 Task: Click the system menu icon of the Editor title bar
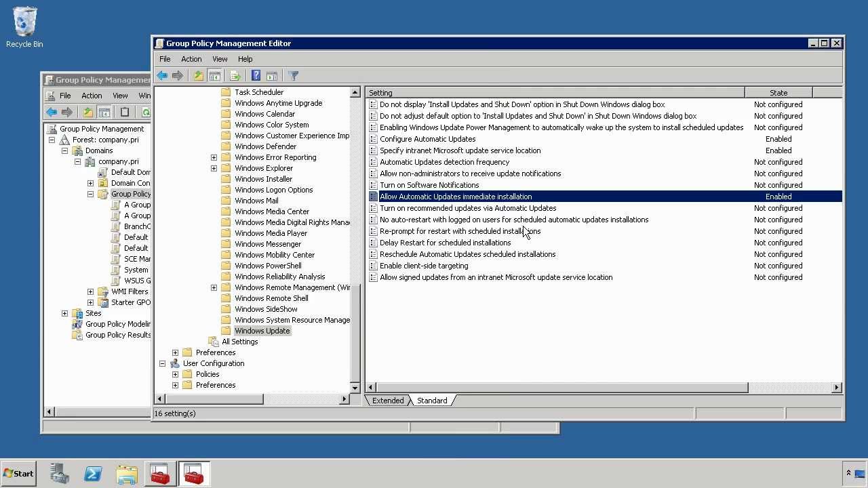pyautogui.click(x=159, y=43)
